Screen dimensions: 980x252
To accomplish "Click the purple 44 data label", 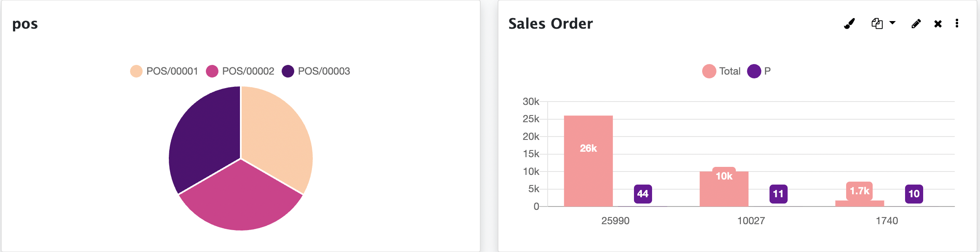I will (643, 194).
